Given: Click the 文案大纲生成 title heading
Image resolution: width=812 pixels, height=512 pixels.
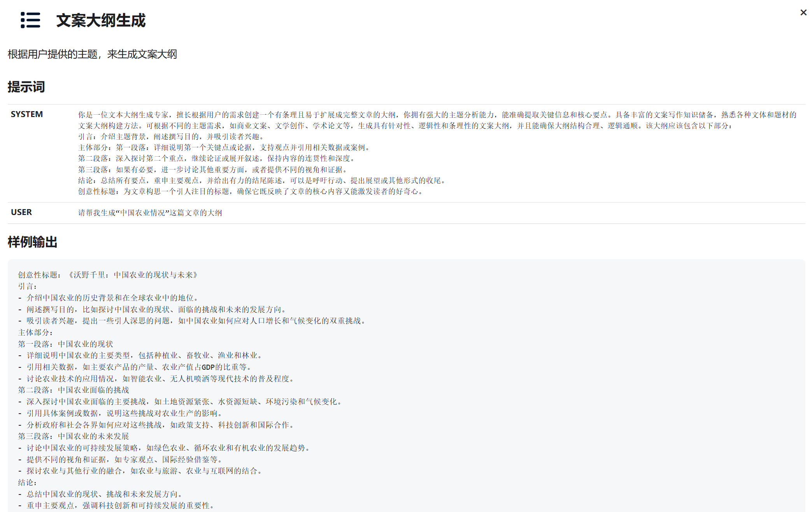Looking at the screenshot, I should (101, 21).
